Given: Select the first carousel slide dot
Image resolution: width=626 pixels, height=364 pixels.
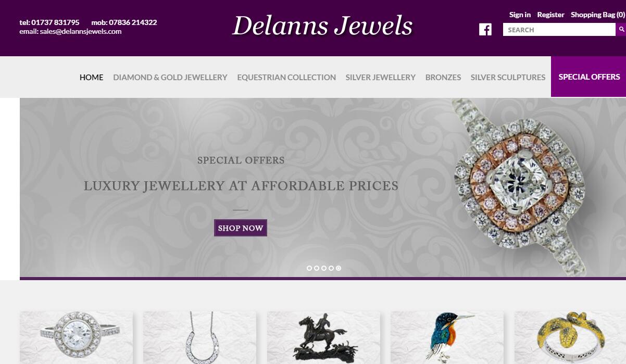Looking at the screenshot, I should coord(309,268).
